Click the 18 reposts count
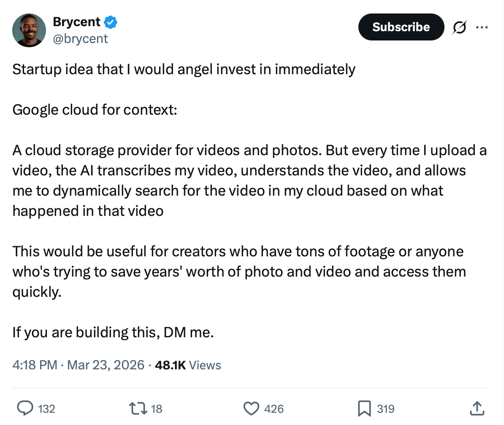Viewport: 504px width, 425px height. click(157, 409)
